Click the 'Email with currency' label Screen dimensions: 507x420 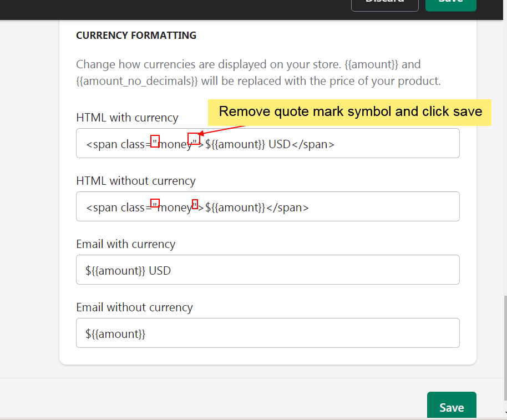pyautogui.click(x=125, y=244)
